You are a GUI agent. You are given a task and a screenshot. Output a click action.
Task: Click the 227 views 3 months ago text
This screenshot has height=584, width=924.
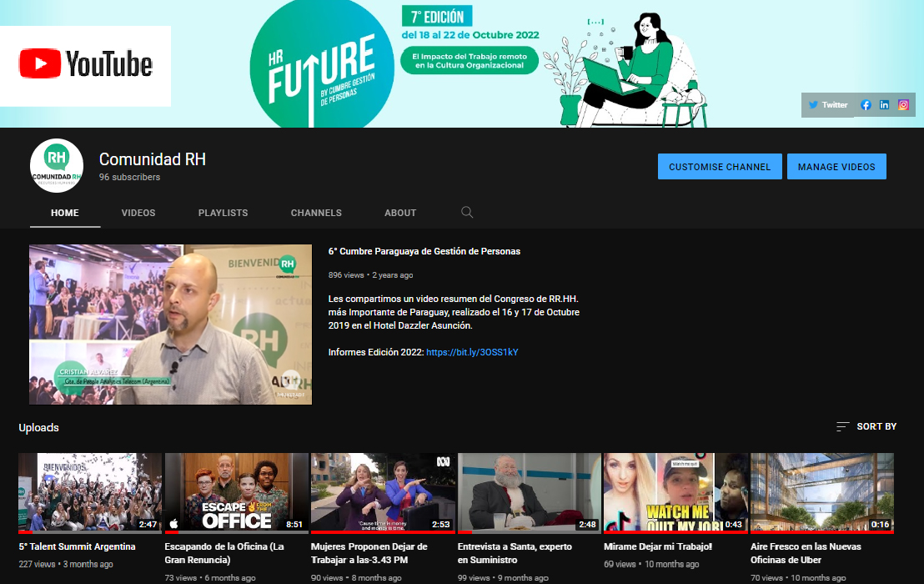(66, 564)
